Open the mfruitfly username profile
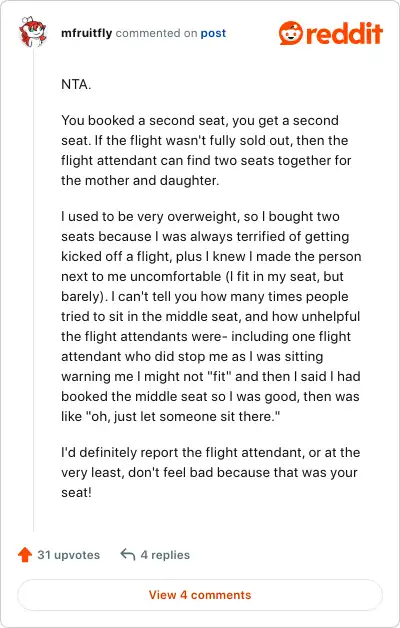Viewport: 400px width, 628px height. pos(86,33)
